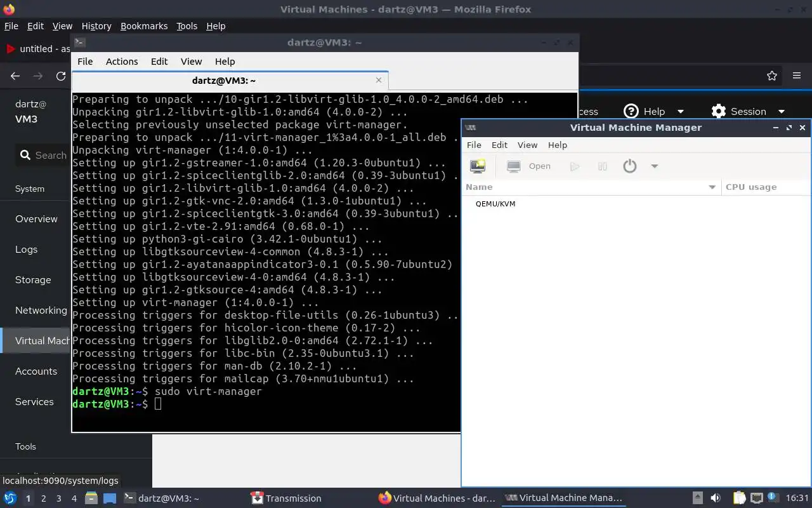This screenshot has width=812, height=508.
Task: Select the QEMU/KVM connection row
Action: [x=636, y=204]
